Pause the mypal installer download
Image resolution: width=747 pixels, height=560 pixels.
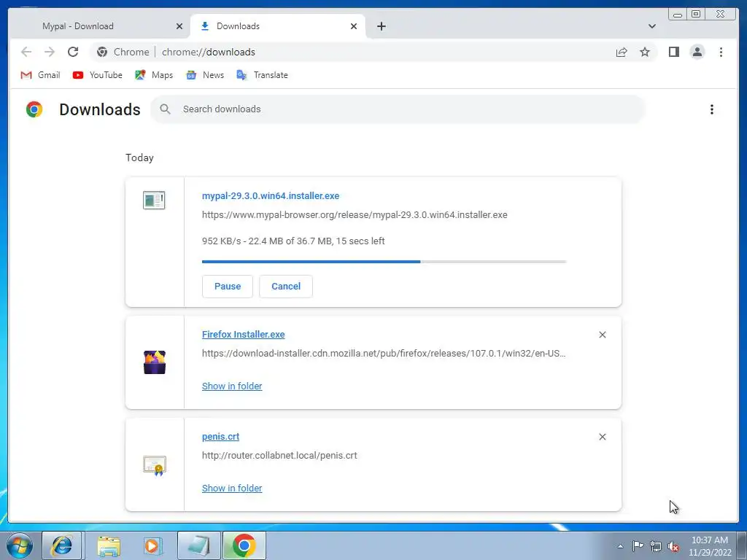click(228, 286)
